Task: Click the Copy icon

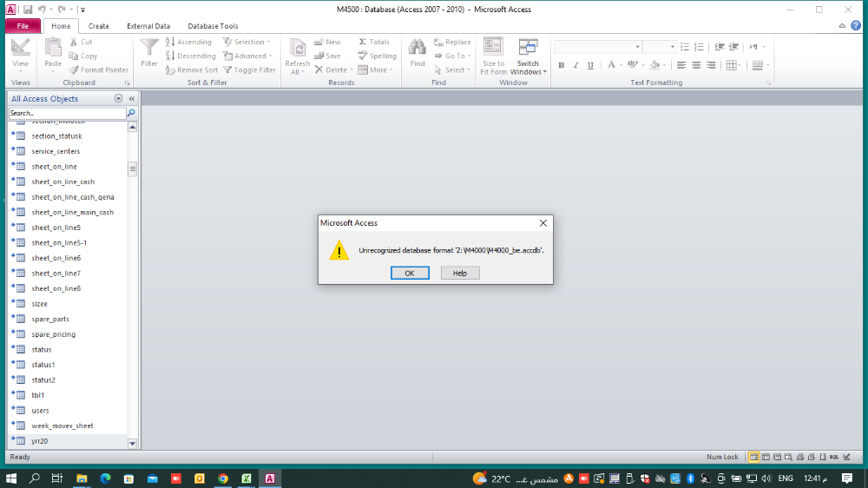Action: tap(74, 56)
